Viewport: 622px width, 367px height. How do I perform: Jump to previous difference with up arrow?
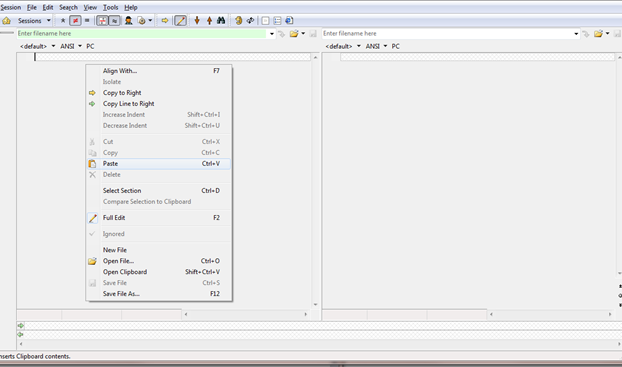point(209,21)
